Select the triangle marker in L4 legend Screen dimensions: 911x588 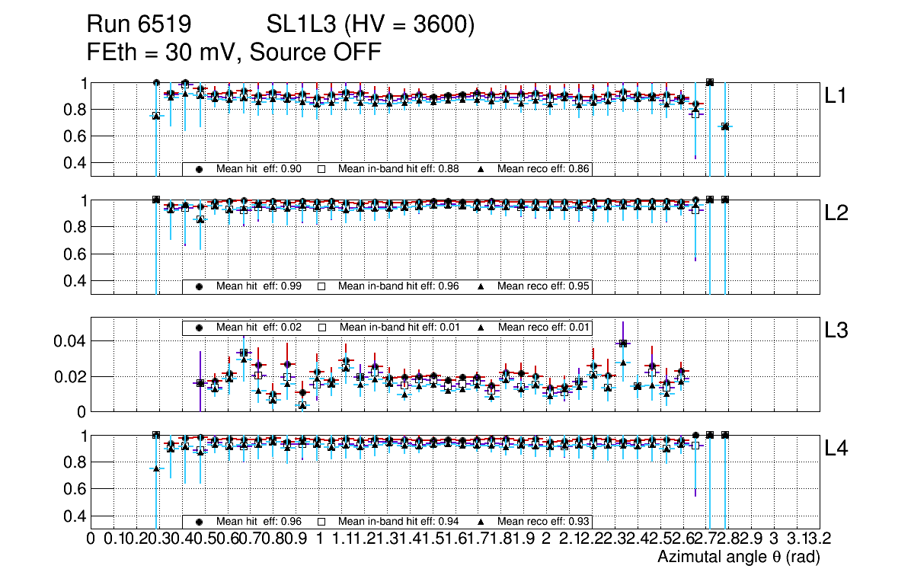coord(481,522)
